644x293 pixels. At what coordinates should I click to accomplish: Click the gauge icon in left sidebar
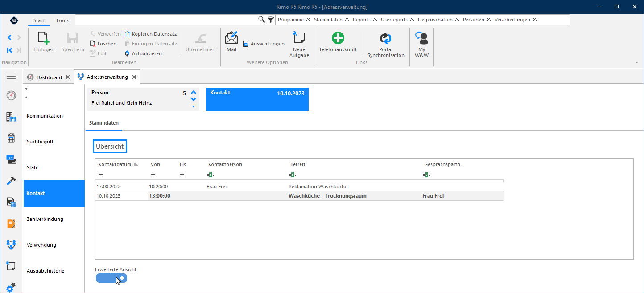pyautogui.click(x=11, y=95)
